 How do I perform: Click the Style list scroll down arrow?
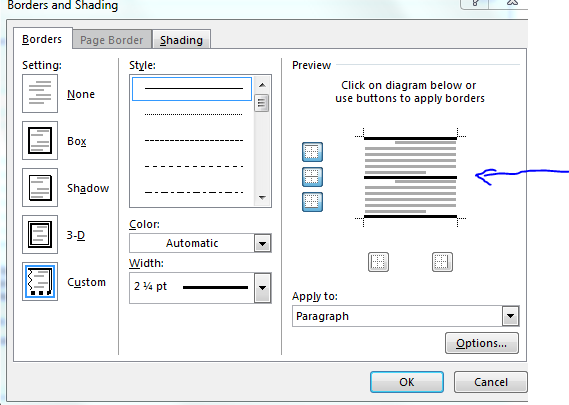click(x=262, y=198)
